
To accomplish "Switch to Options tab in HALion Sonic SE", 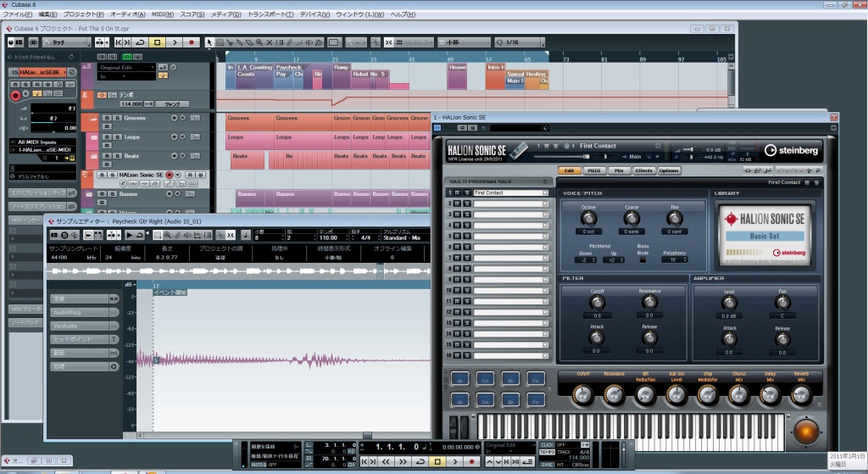I will click(x=669, y=170).
